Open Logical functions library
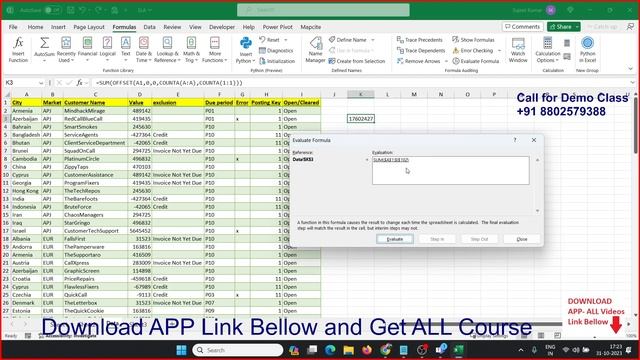The image size is (640, 360). tap(107, 50)
